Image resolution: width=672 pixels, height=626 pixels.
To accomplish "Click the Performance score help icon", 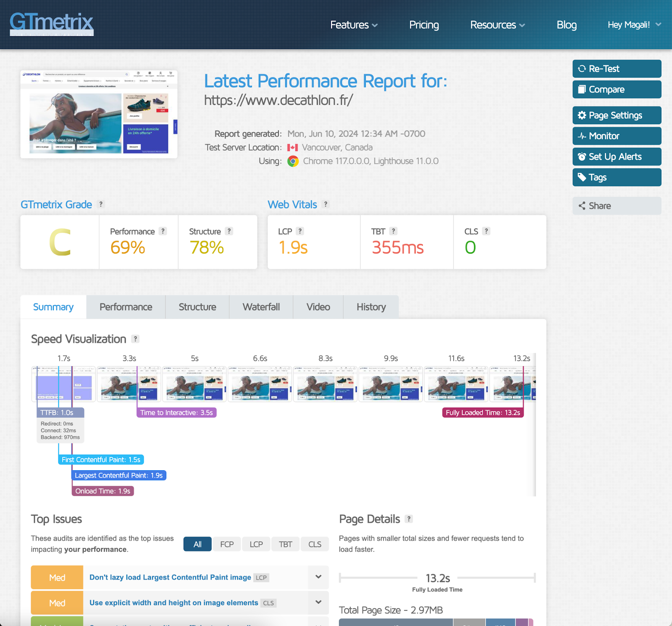I will click(x=163, y=231).
